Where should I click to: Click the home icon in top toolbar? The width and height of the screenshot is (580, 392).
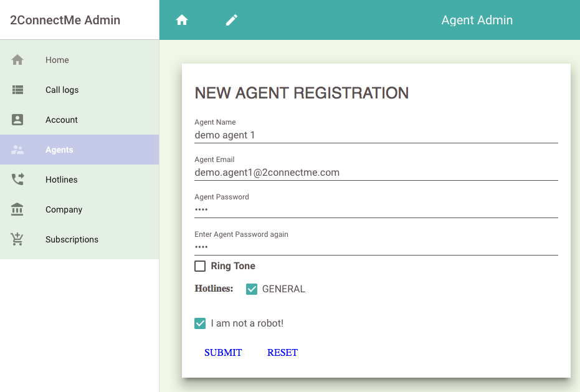pos(182,20)
